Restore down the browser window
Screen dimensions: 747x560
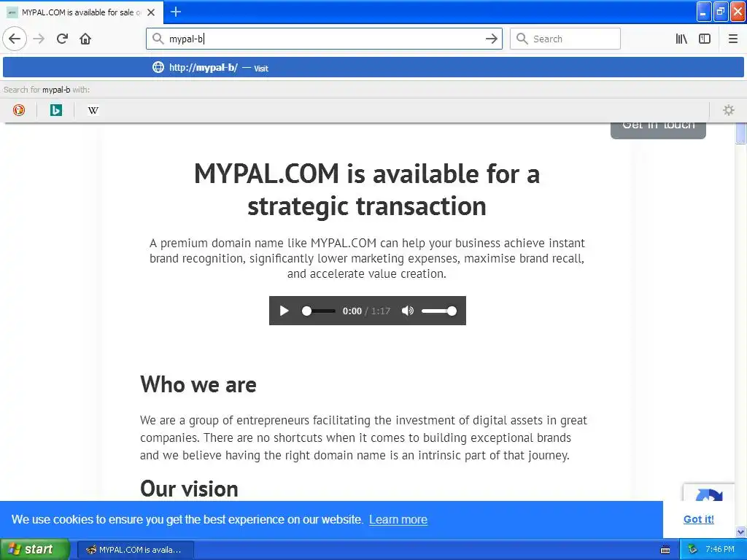721,12
